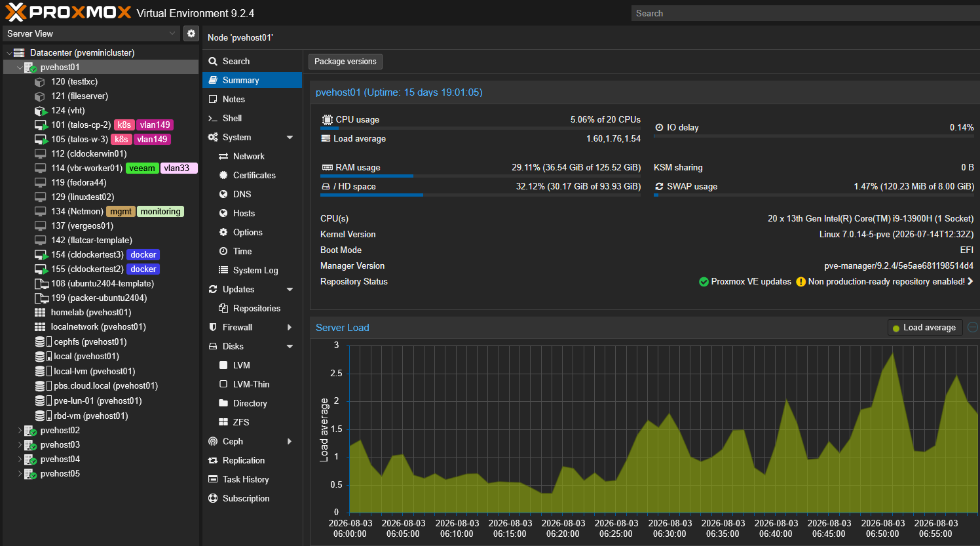Click the docker tag on cldockertest3
This screenshot has width=980, height=546.
tap(143, 254)
